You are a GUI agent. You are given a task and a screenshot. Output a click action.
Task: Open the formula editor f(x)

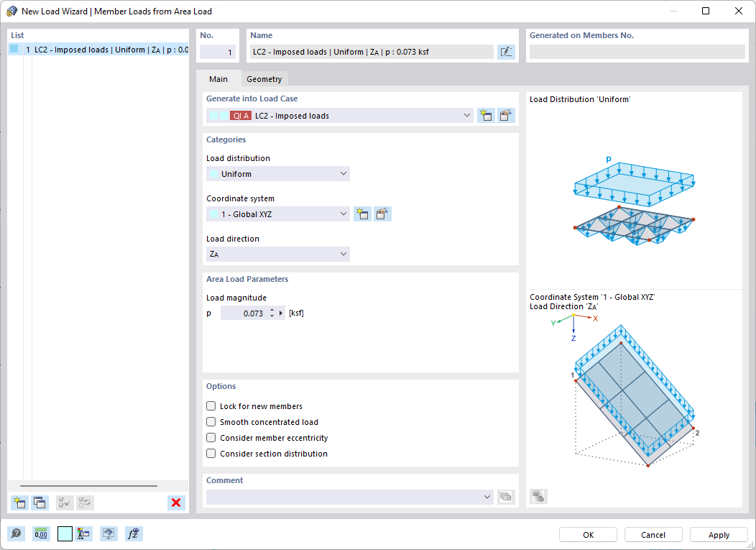click(133, 533)
